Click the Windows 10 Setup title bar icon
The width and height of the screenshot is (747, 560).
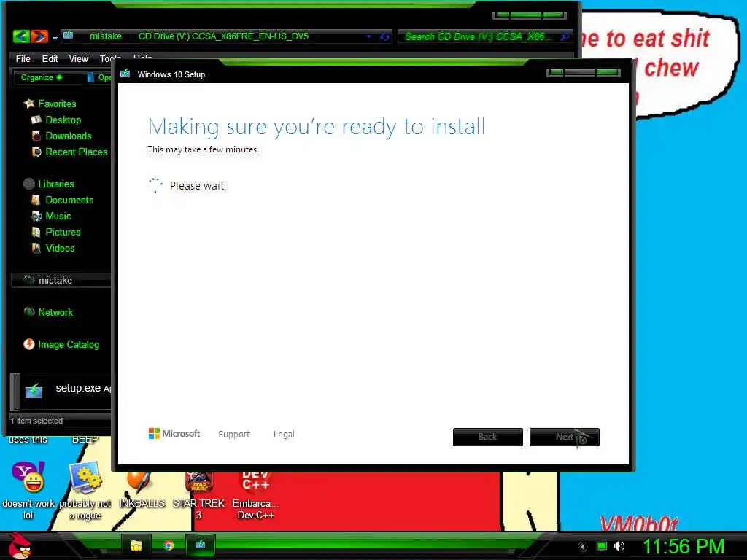pyautogui.click(x=125, y=74)
